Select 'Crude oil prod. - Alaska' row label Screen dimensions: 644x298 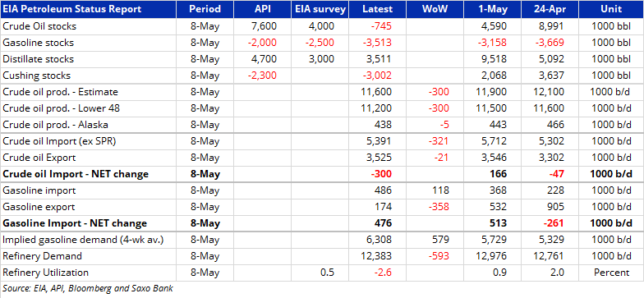click(x=56, y=125)
